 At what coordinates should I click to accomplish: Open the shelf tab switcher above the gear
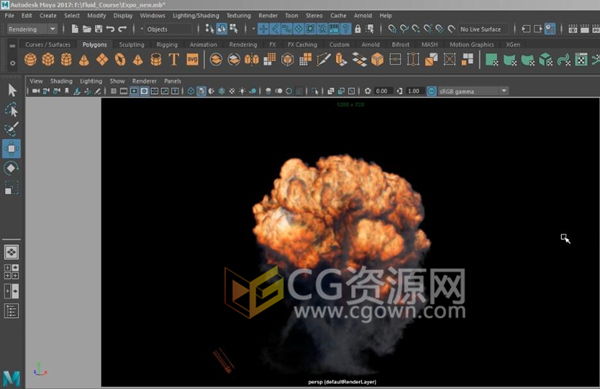point(12,46)
